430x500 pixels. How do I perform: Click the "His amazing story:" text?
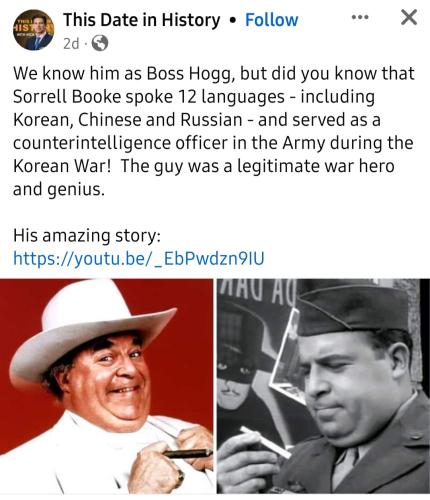(87, 236)
